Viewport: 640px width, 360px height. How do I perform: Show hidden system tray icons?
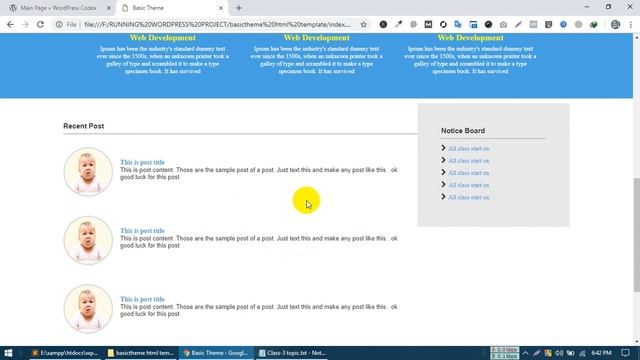pos(525,353)
